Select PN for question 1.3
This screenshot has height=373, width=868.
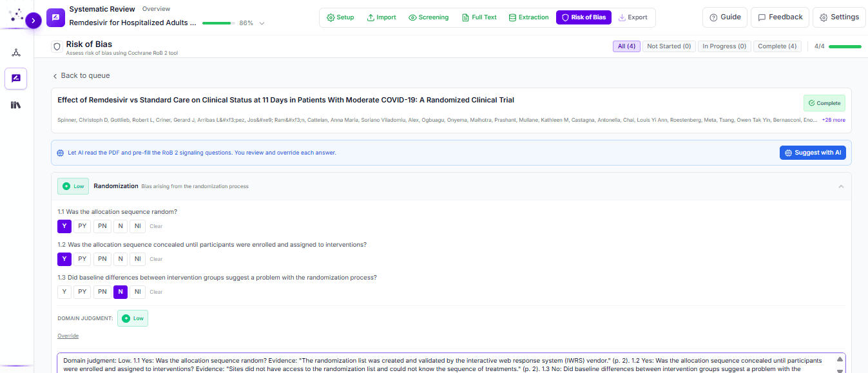click(102, 292)
